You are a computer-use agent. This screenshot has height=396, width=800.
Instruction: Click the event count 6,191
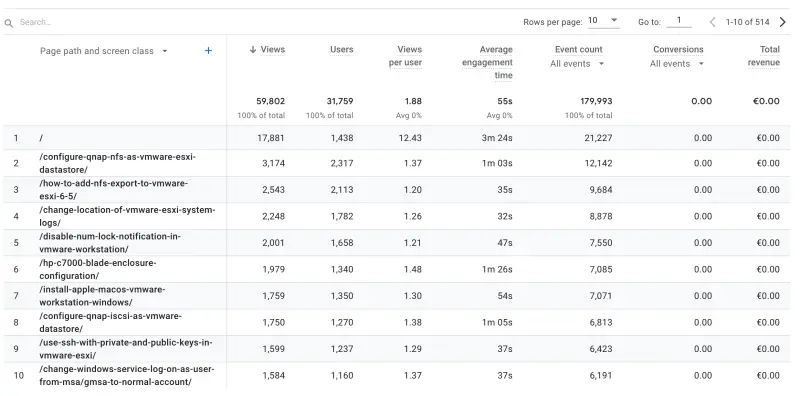pos(601,376)
